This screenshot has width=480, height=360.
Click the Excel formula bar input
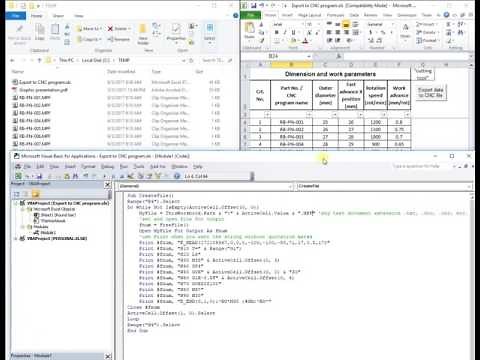point(407,56)
